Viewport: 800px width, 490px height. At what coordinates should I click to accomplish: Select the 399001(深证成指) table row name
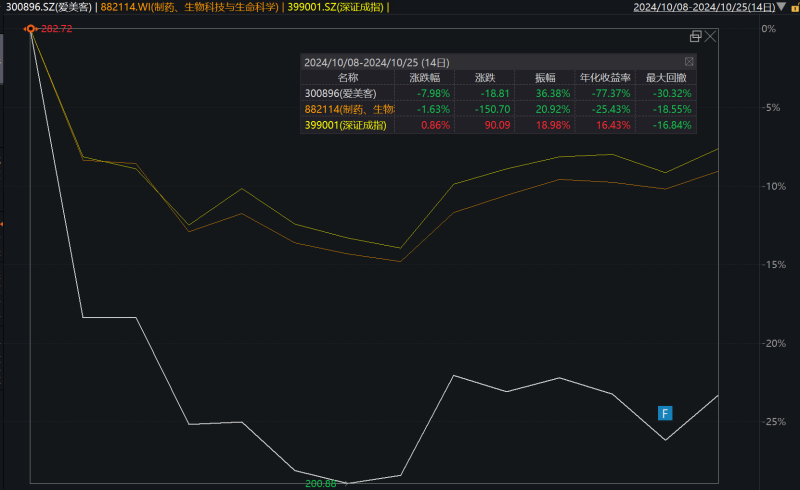tap(345, 125)
